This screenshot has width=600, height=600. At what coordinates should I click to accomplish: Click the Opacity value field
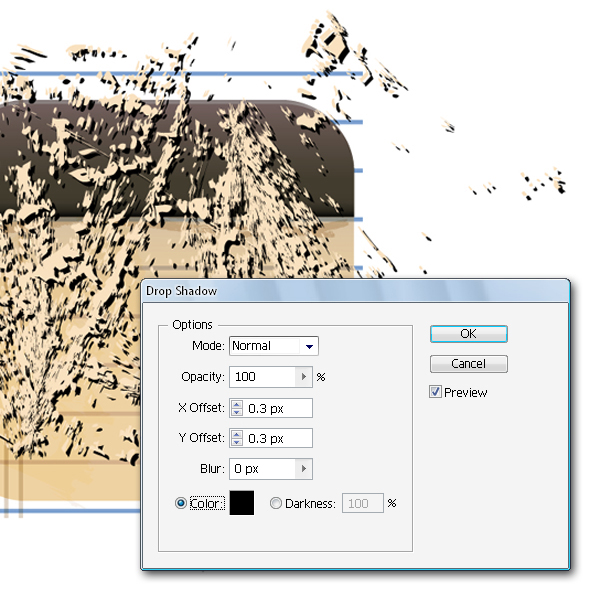pyautogui.click(x=262, y=377)
